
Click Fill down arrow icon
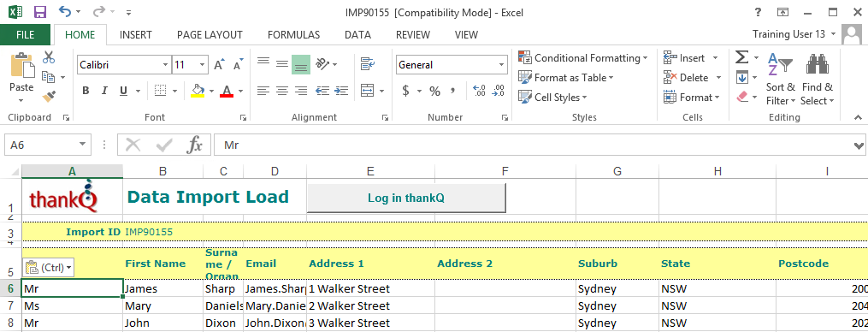pyautogui.click(x=741, y=78)
